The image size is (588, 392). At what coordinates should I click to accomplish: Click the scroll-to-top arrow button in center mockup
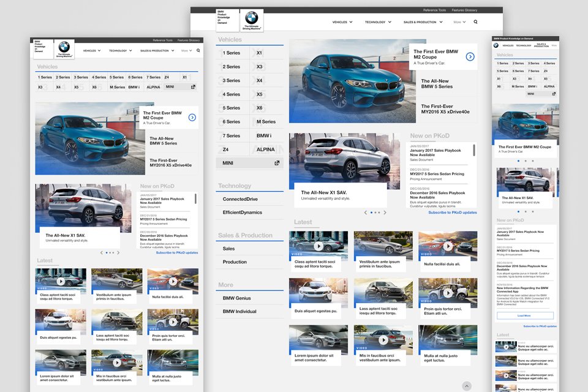(467, 386)
